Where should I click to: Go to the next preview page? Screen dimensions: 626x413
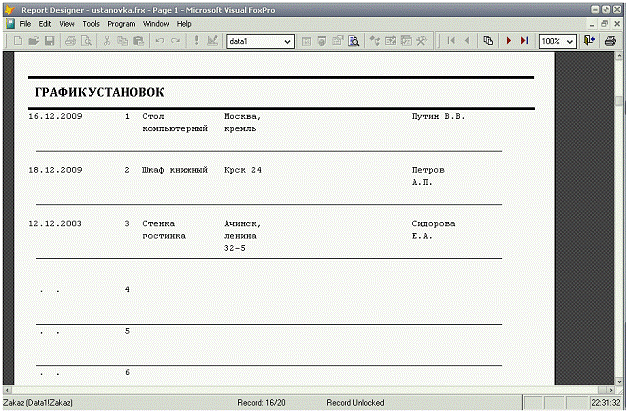click(x=509, y=41)
